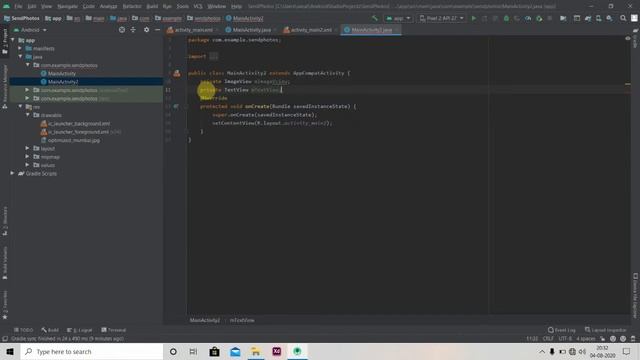The height and width of the screenshot is (360, 640).
Task: Open the Build tool window button
Action: point(50,330)
